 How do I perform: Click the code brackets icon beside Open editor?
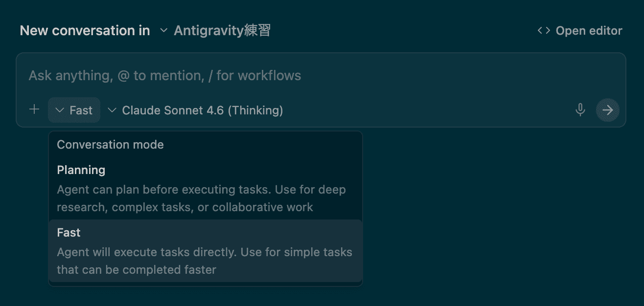[543, 31]
